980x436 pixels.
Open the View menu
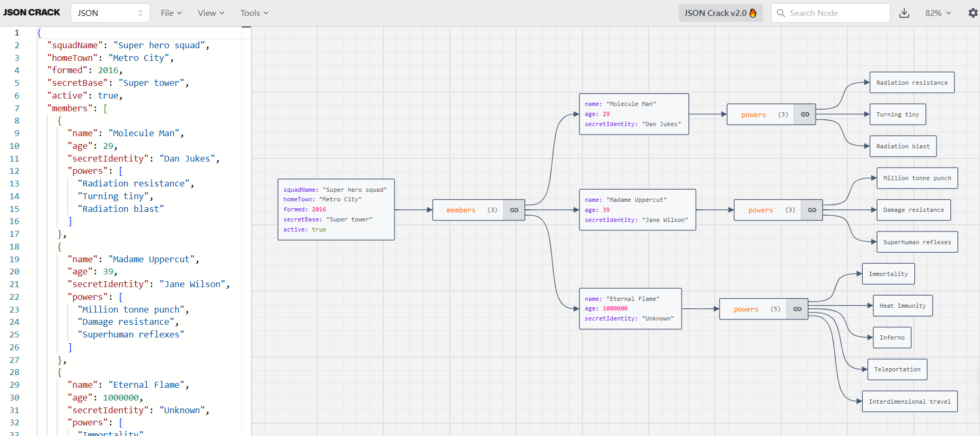tap(211, 13)
